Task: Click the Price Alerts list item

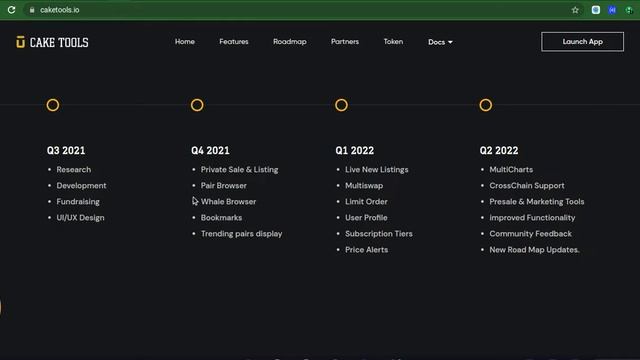Action: point(367,250)
